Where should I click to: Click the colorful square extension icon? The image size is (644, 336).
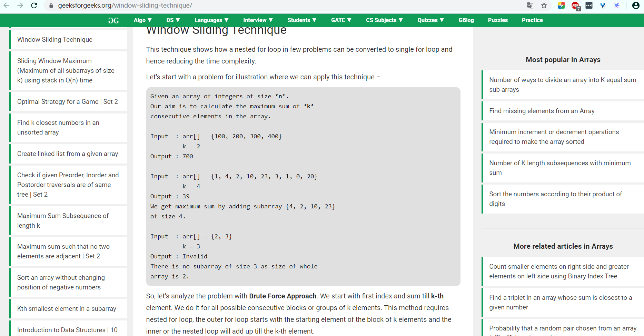tap(561, 6)
